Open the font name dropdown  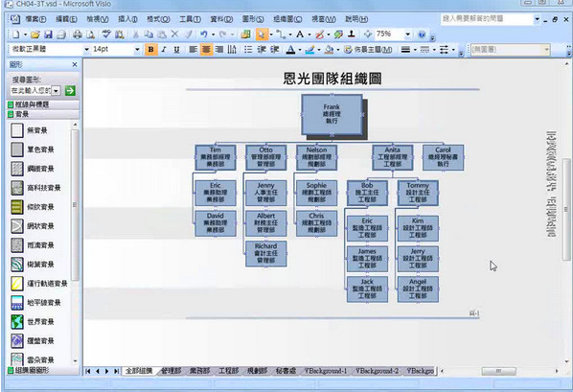click(x=86, y=50)
